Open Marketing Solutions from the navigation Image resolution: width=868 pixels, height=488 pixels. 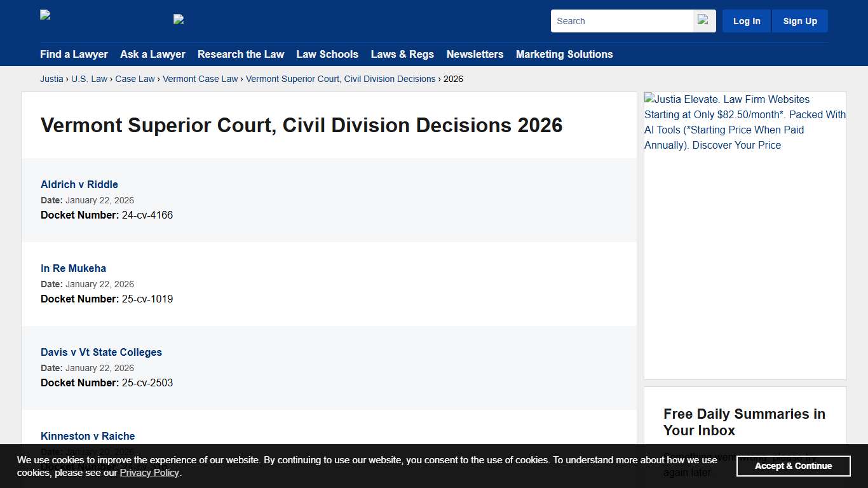(x=564, y=55)
